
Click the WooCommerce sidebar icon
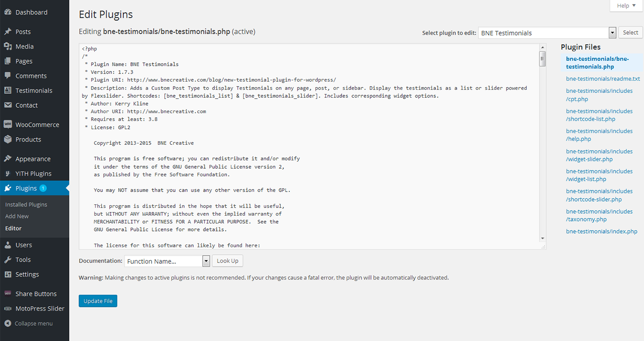point(8,124)
